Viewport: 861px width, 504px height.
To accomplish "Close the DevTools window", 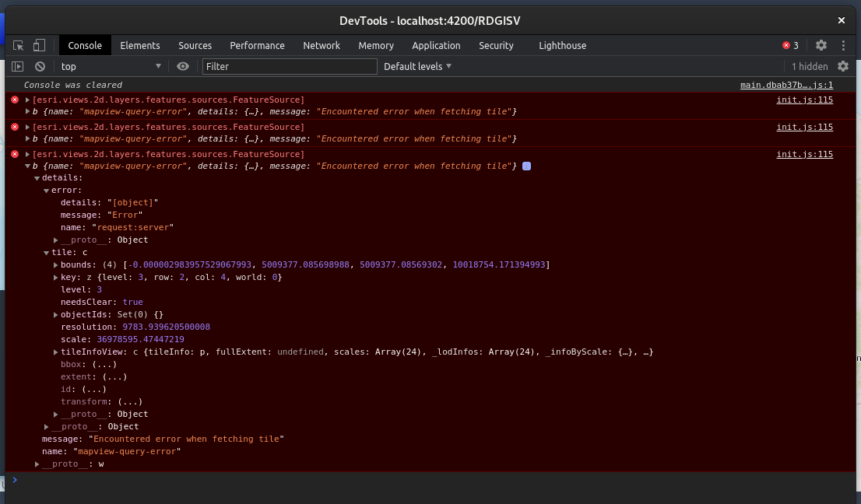I will 842,20.
